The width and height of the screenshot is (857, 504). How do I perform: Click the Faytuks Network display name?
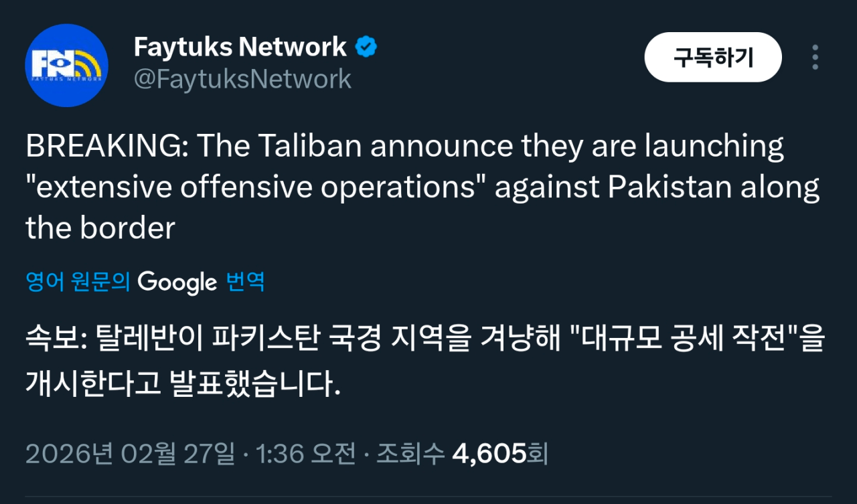240,46
